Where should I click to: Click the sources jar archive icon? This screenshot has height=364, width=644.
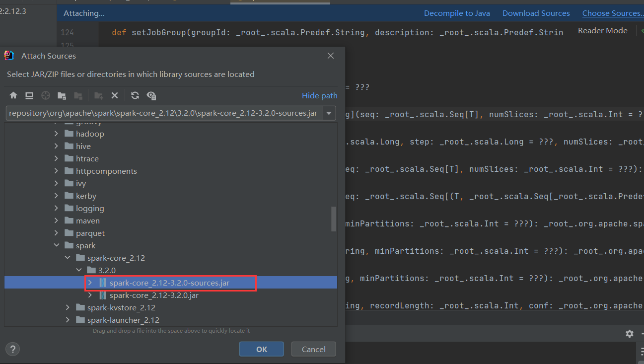point(103,283)
